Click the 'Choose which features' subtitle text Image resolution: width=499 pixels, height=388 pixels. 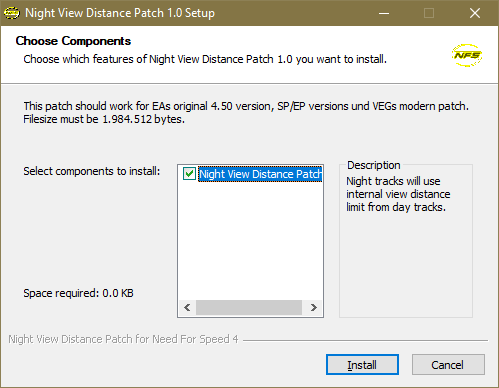205,59
